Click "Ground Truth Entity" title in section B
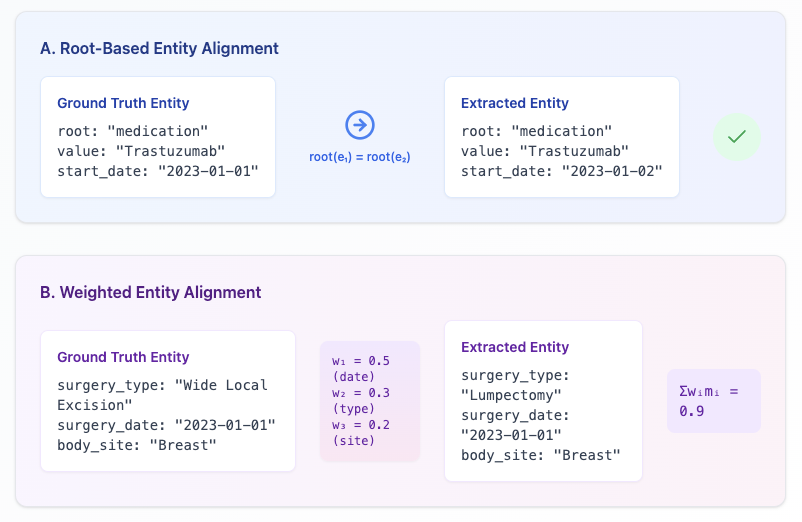The height and width of the screenshot is (522, 802). point(123,357)
